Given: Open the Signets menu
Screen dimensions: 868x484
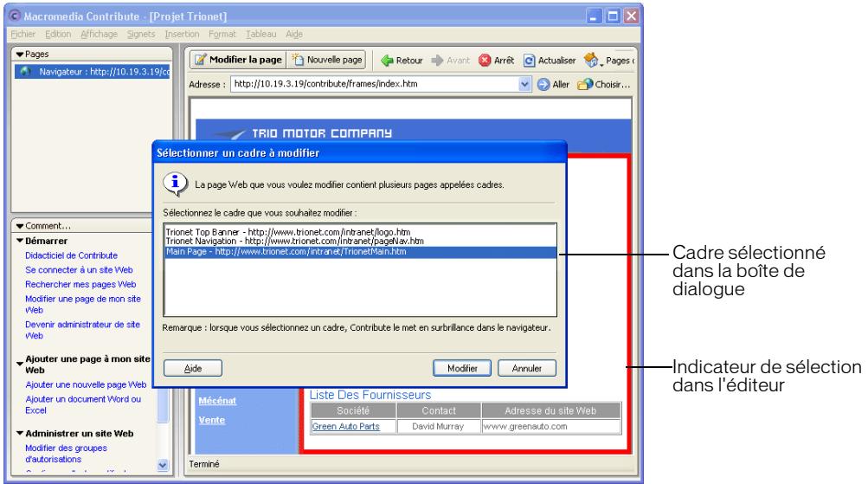Looking at the screenshot, I should pyautogui.click(x=141, y=35).
